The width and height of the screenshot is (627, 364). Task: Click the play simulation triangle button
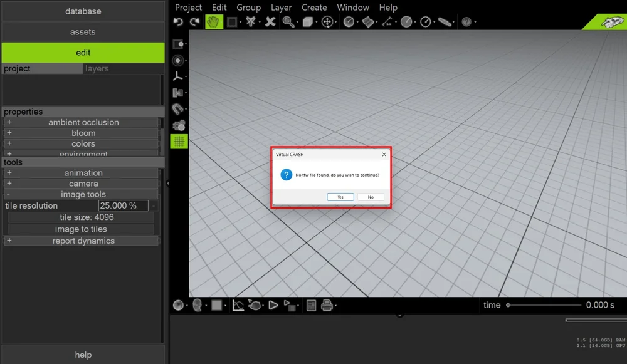[x=273, y=305]
